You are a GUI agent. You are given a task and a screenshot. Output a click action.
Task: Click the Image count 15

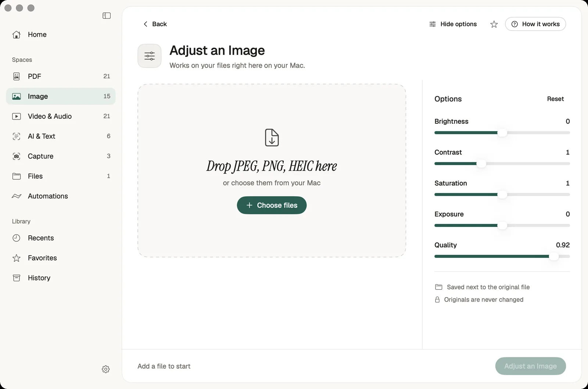(107, 96)
